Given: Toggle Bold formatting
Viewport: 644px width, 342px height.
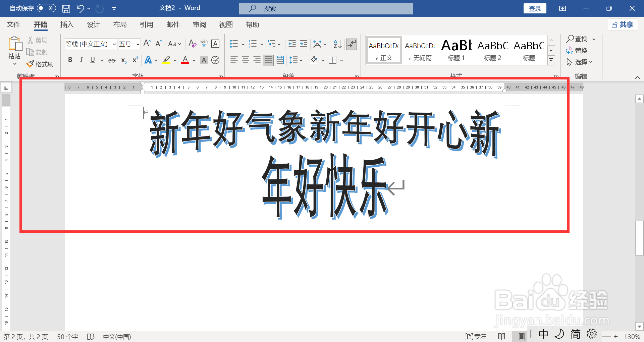Looking at the screenshot, I should pyautogui.click(x=70, y=60).
